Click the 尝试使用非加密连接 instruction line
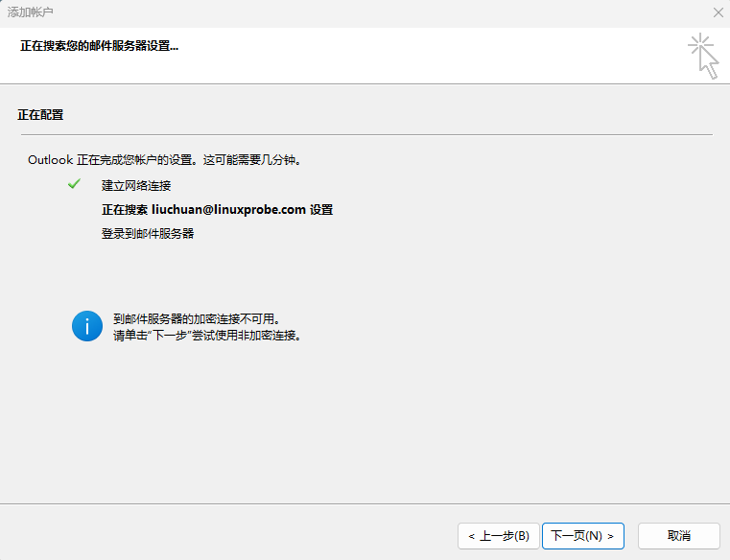Image resolution: width=730 pixels, height=560 pixels. 207,336
